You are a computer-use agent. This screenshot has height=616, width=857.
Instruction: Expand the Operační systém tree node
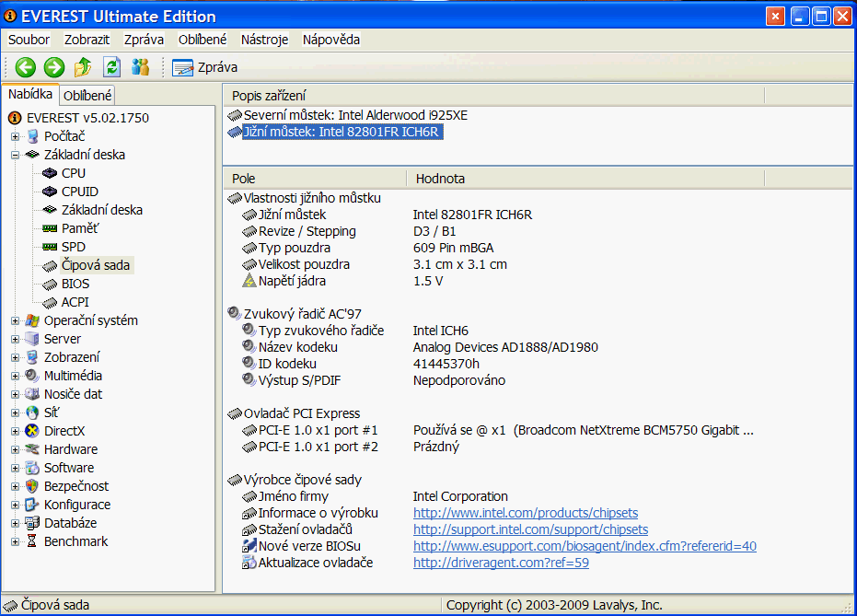(15, 320)
